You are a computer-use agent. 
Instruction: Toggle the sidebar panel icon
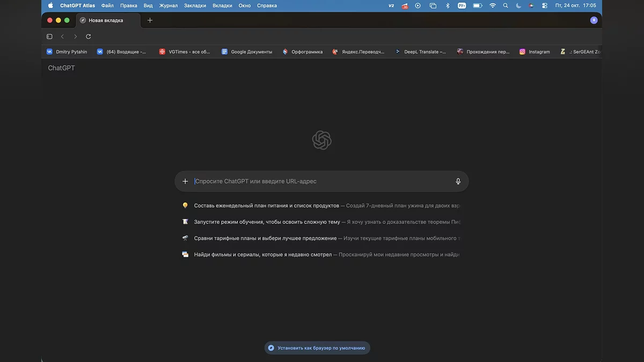point(49,36)
